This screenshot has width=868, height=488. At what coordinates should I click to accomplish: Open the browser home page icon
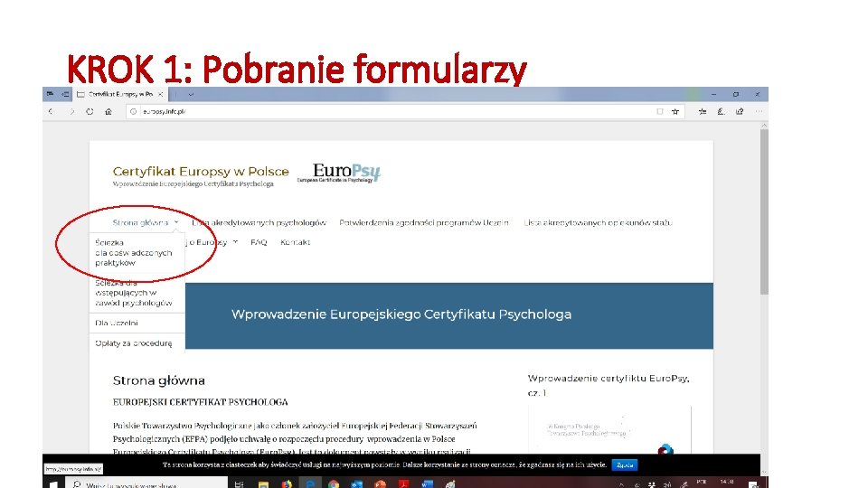108,111
